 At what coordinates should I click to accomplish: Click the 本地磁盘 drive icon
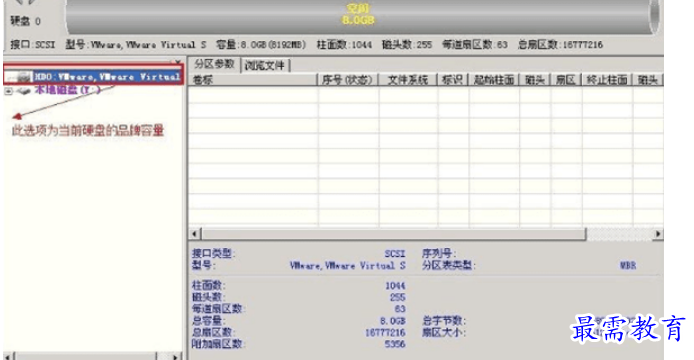point(23,91)
